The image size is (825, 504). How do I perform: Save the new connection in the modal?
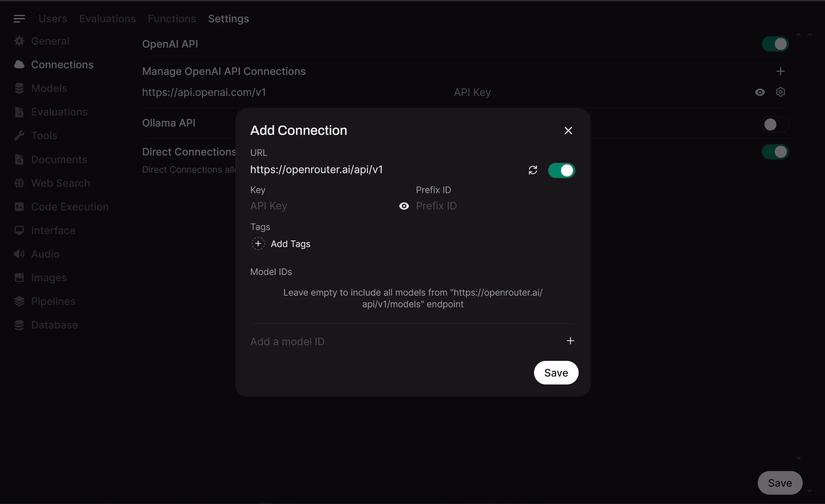[x=556, y=373]
